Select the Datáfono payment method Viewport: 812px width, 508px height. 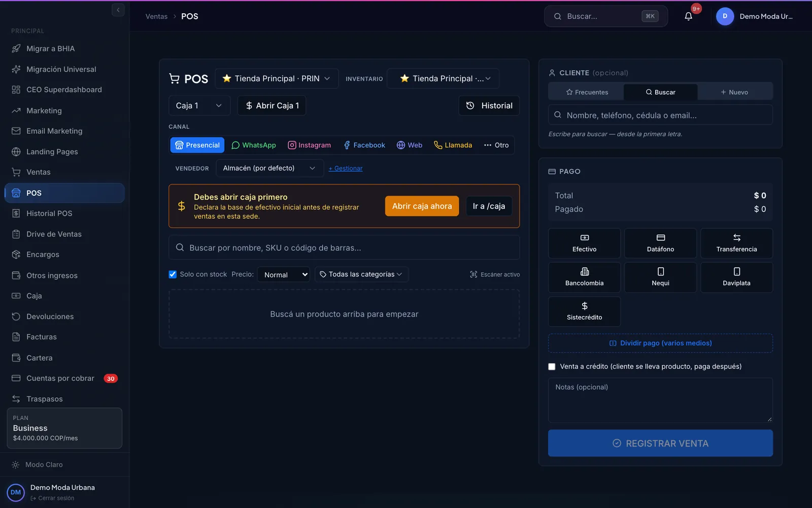coord(660,243)
